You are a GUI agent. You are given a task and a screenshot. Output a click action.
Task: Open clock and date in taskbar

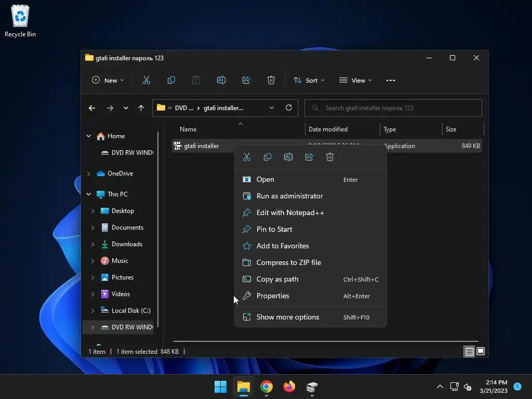click(494, 387)
